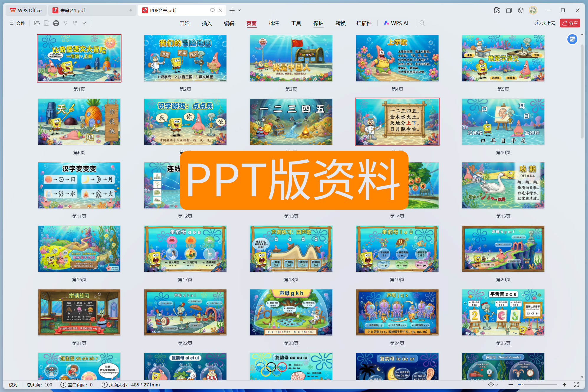Switch to the 批注 ribbon tab
Screen dimensions: 588x392
click(274, 23)
